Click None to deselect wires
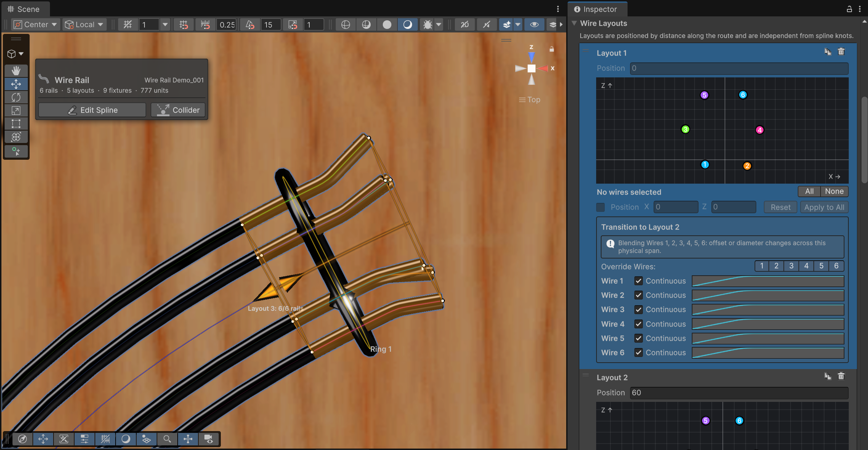The image size is (868, 450). (834, 191)
